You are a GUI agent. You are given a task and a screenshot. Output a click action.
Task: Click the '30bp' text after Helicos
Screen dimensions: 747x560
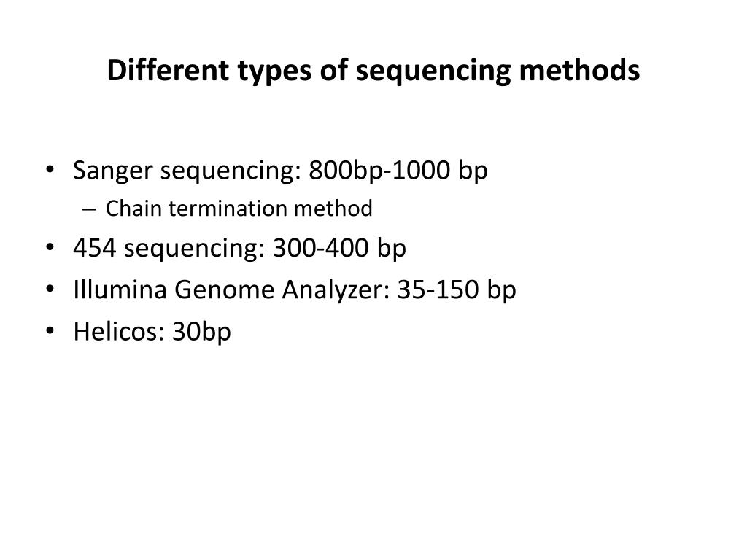(x=201, y=332)
